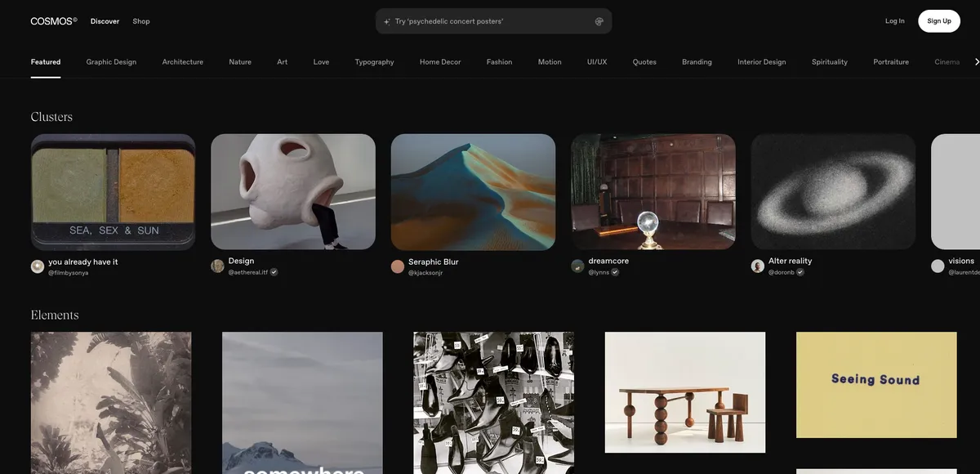Switch to the Graphic Design tab
Image resolution: width=980 pixels, height=474 pixels.
click(x=111, y=62)
